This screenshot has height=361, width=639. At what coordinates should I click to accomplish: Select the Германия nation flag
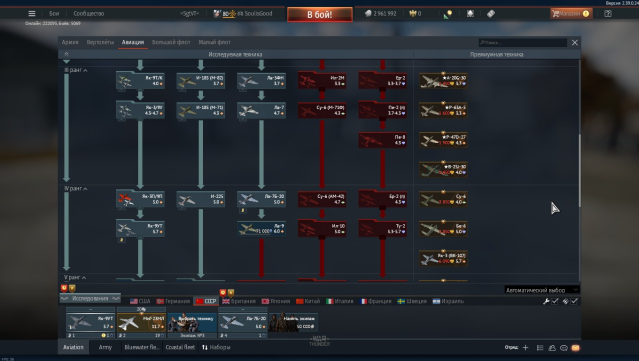tap(174, 301)
